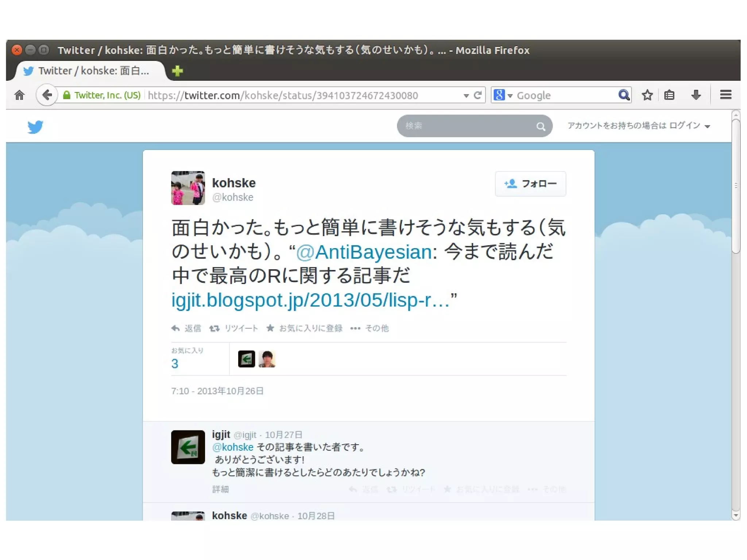747x560 pixels.
Task: Go back with the back arrow
Action: click(47, 95)
